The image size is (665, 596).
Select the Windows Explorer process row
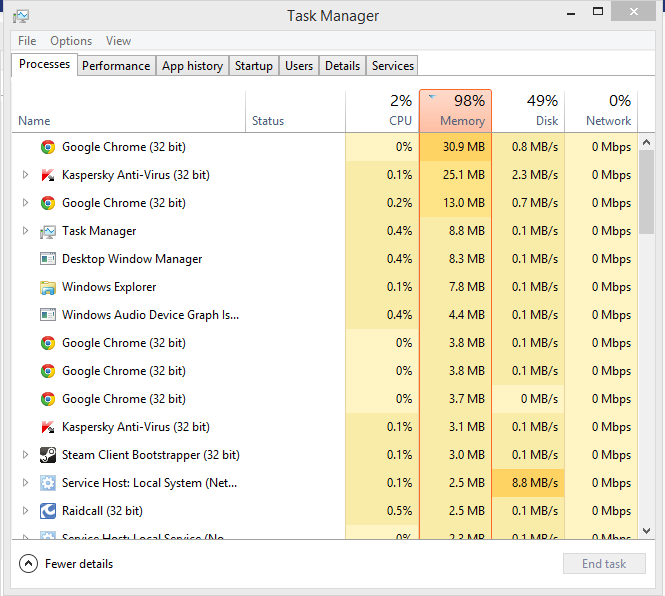coord(325,287)
